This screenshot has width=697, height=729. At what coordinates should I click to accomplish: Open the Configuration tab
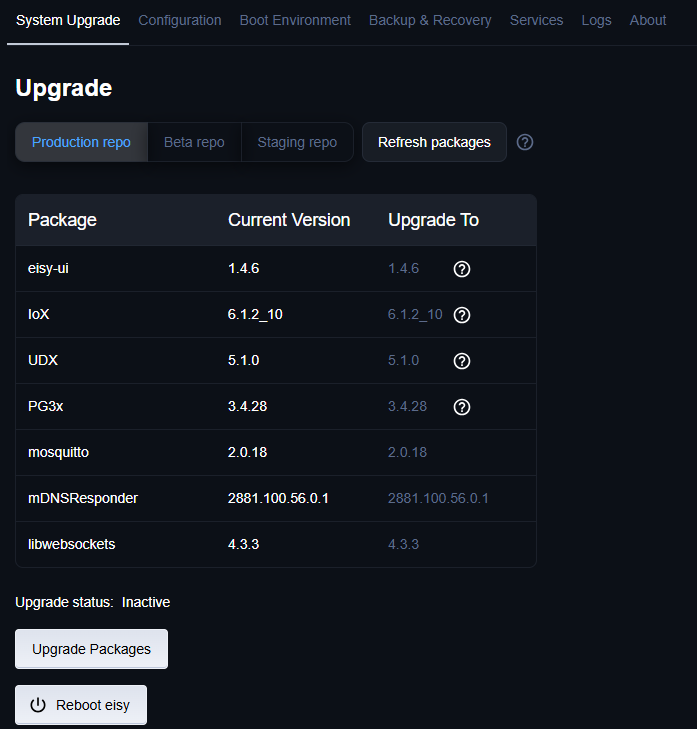(180, 20)
